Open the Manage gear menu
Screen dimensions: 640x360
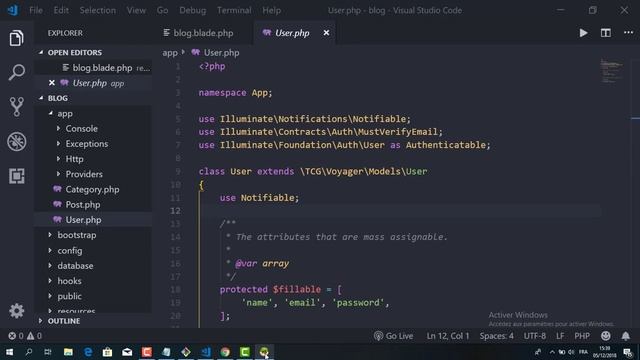[x=16, y=311]
